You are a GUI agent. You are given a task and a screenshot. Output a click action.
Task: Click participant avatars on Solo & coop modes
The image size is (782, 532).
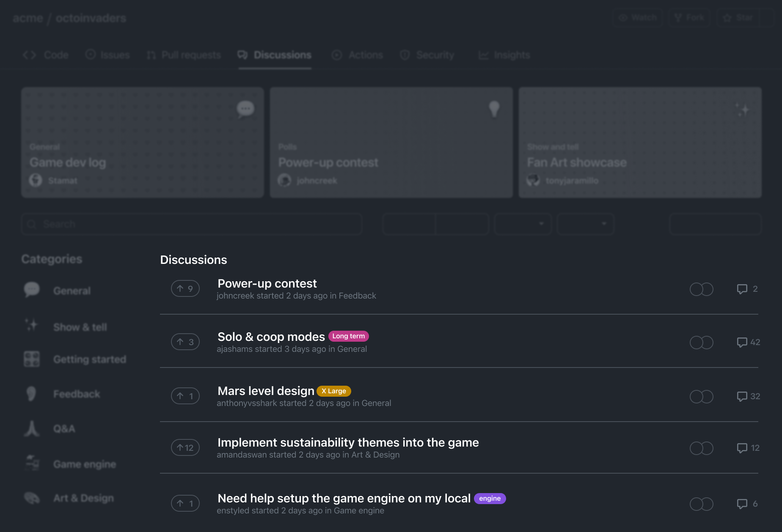[x=701, y=342]
